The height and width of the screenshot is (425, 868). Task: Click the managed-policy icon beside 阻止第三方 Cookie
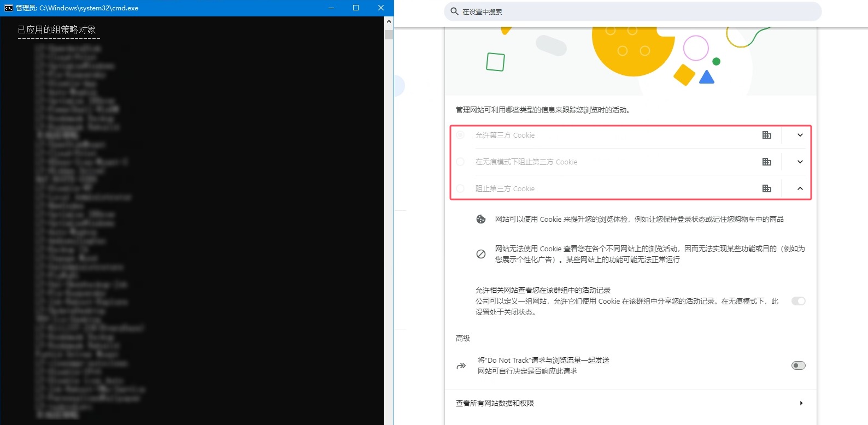767,188
